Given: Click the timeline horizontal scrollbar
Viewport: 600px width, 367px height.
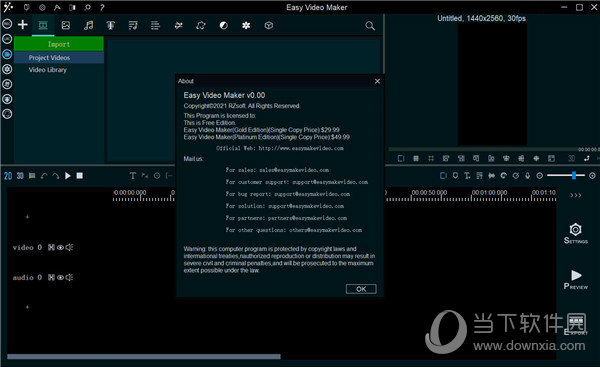Looking at the screenshot, I should tap(144, 357).
